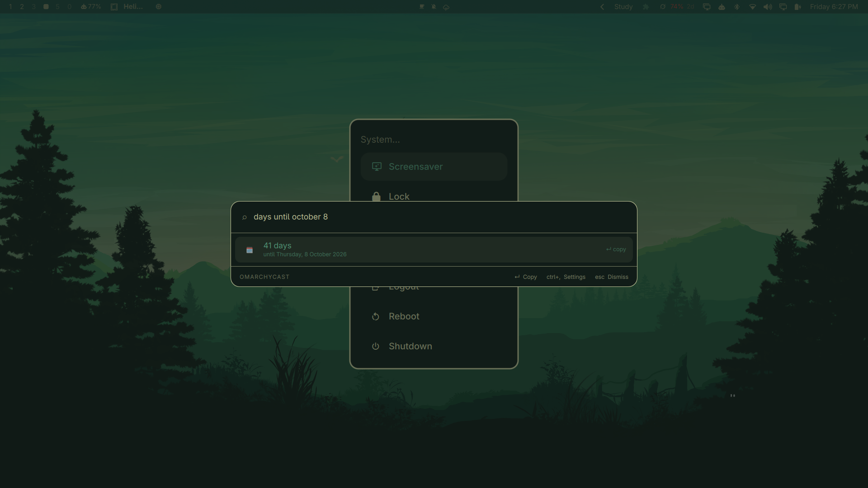868x488 pixels.
Task: Click the CPU chip icon in the bar
Action: pos(159,7)
